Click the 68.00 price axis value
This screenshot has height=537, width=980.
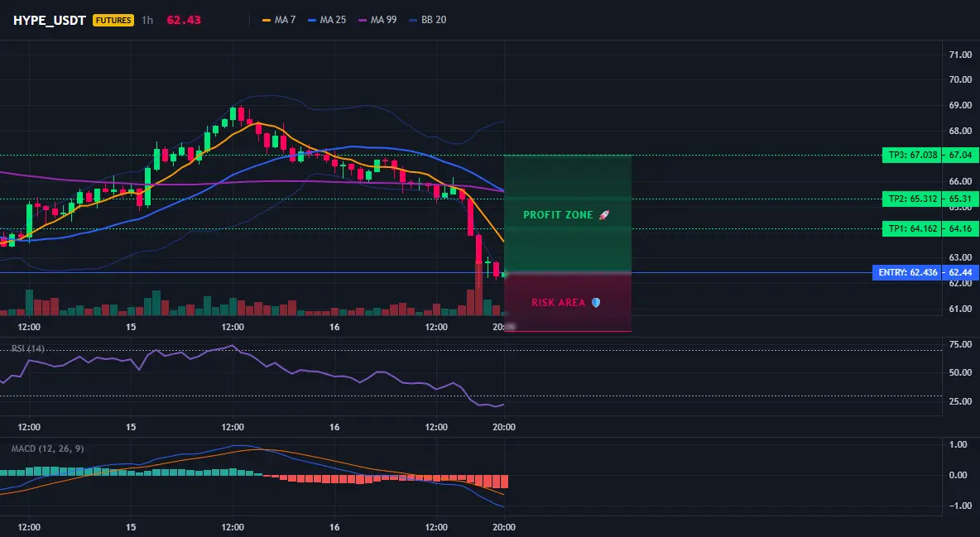pos(961,132)
